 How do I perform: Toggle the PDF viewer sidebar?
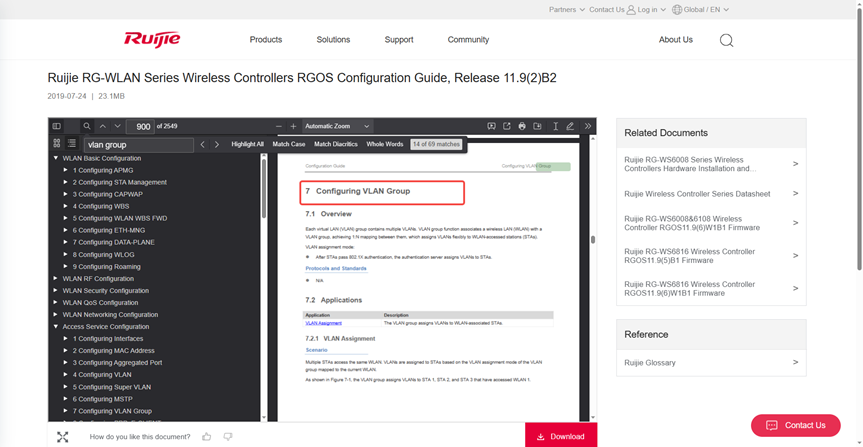(56, 126)
